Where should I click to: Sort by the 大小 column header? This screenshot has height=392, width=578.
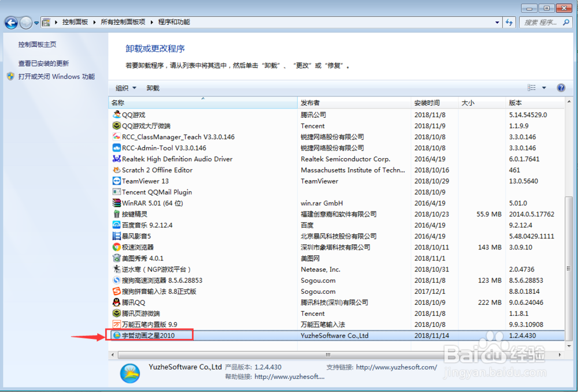pos(481,103)
